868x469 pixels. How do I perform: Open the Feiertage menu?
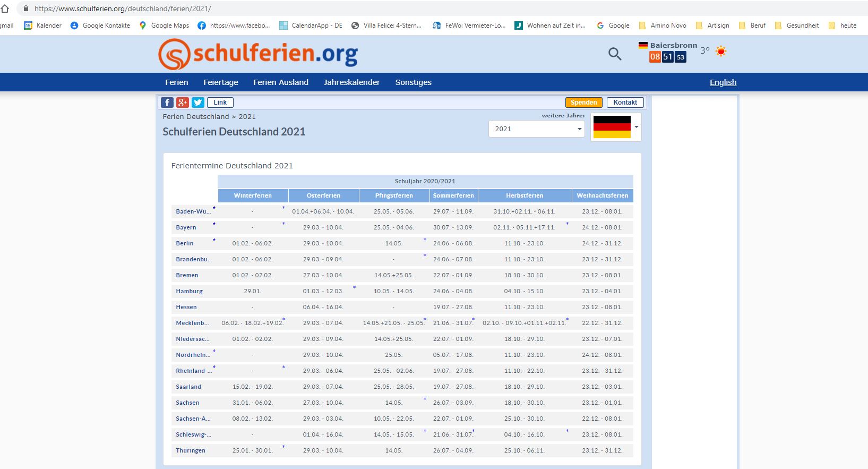pyautogui.click(x=220, y=82)
